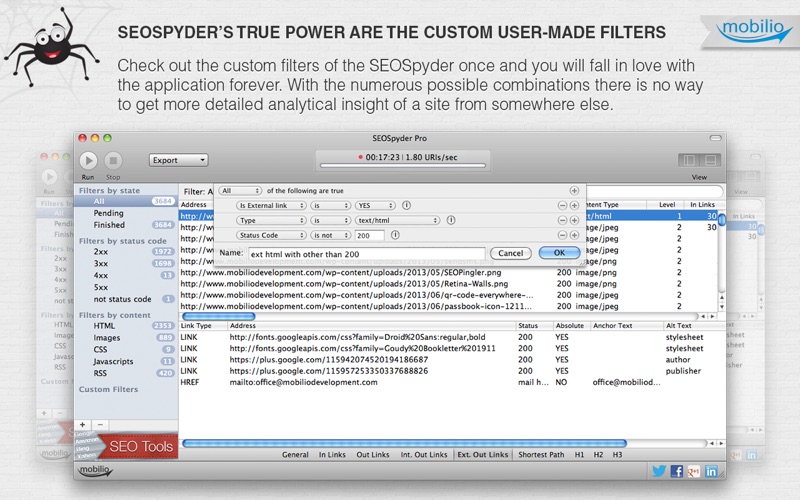Screen dimensions: 800x500
Task: Stop the crawl with Stop button
Action: [x=113, y=161]
